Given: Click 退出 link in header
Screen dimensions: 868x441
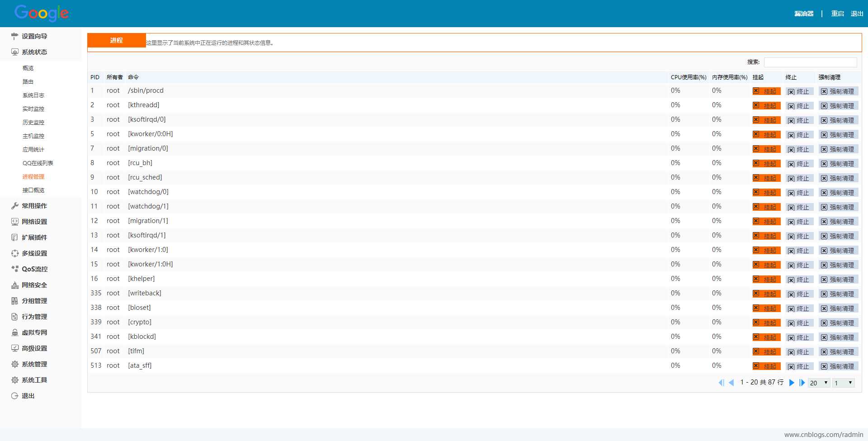Looking at the screenshot, I should point(857,14).
